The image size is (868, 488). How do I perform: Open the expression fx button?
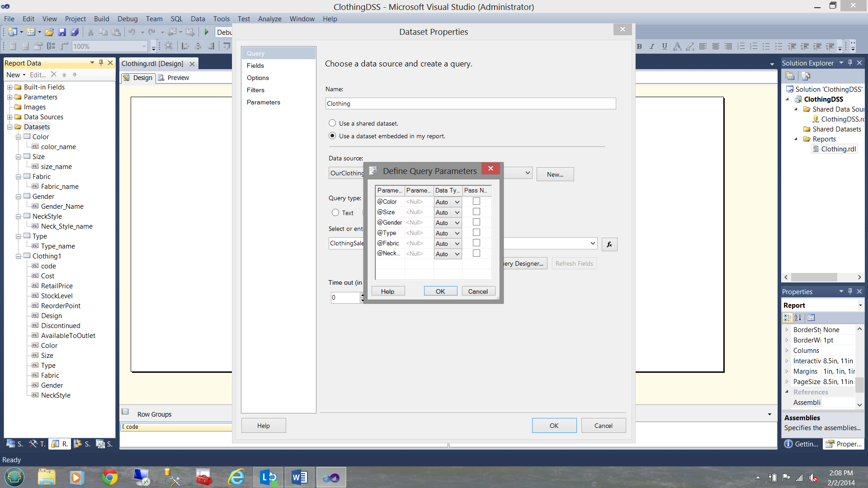click(x=609, y=244)
